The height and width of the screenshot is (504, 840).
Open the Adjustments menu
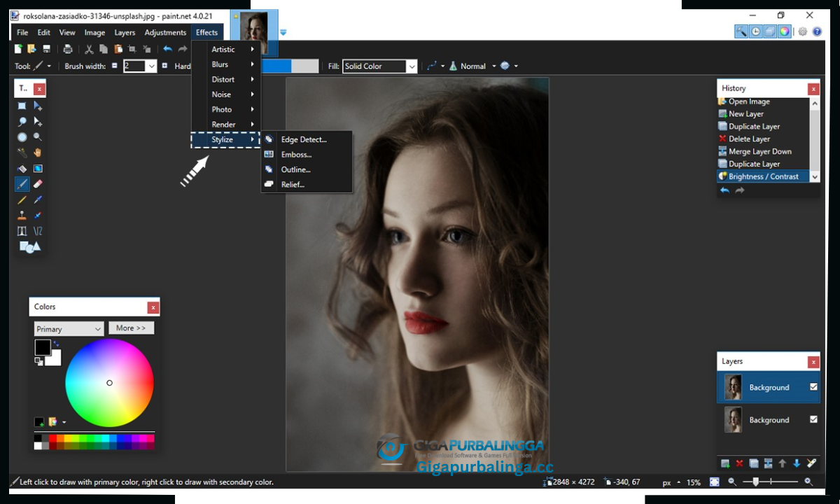[165, 32]
